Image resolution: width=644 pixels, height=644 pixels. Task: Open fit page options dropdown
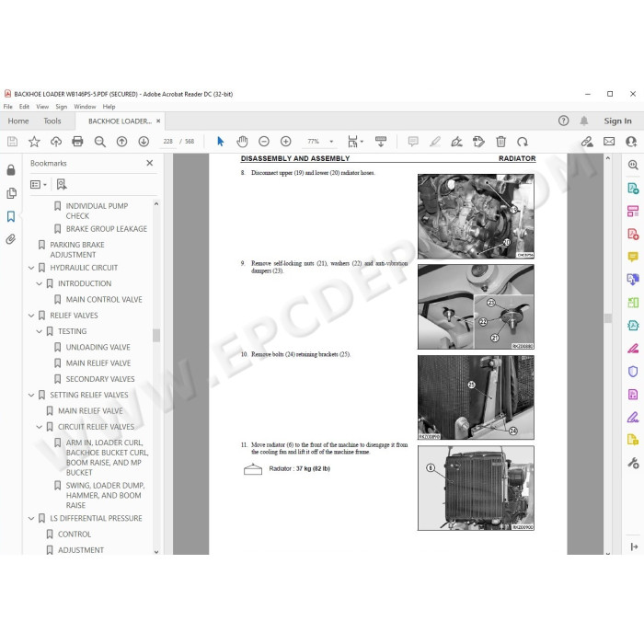click(x=362, y=142)
